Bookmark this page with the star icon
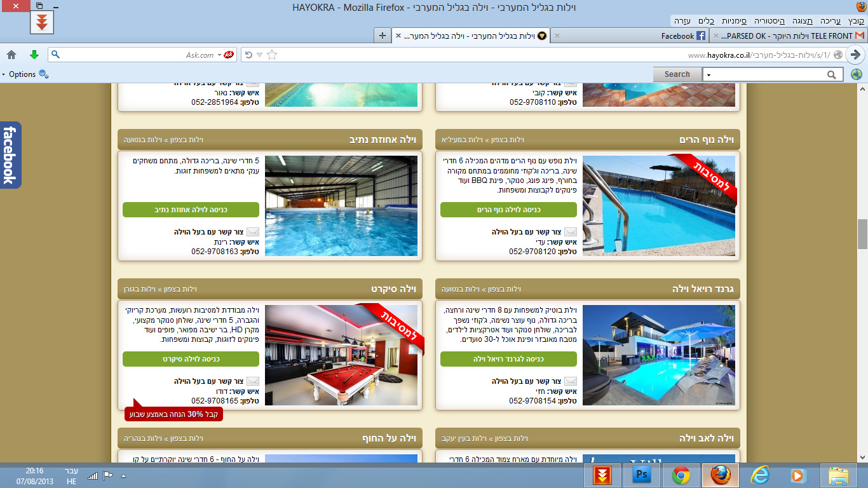Viewport: 868px width, 488px height. tap(272, 55)
